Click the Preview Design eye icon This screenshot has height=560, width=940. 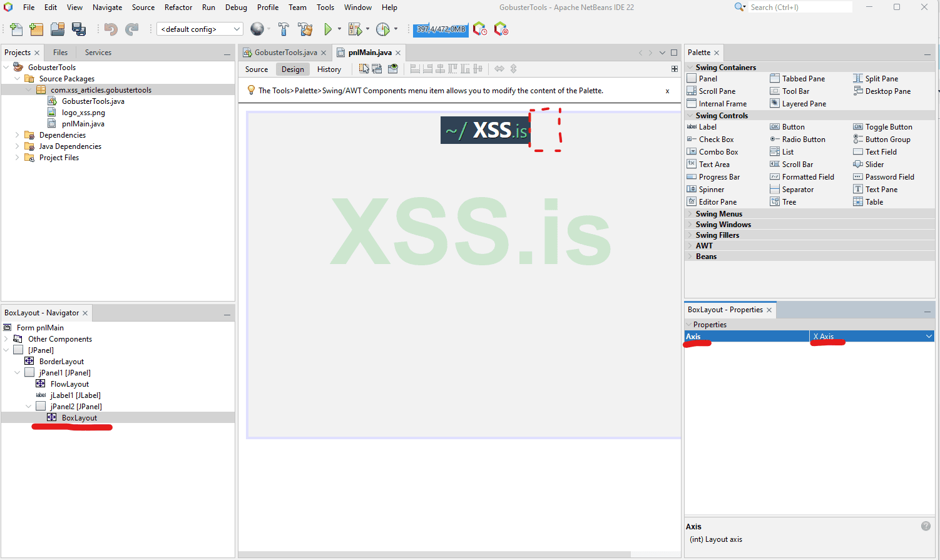[392, 69]
